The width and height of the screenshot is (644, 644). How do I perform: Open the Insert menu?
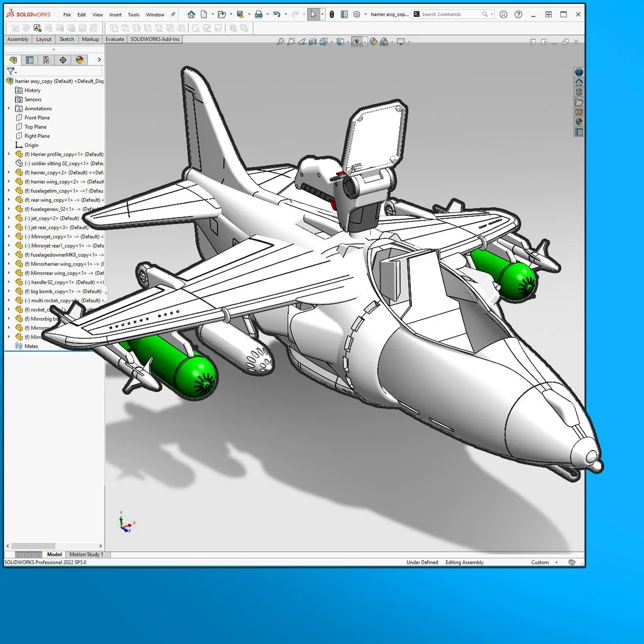pos(115,14)
